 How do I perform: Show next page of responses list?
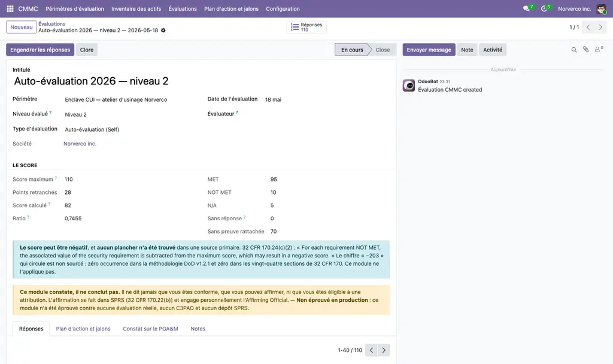[x=384, y=350]
